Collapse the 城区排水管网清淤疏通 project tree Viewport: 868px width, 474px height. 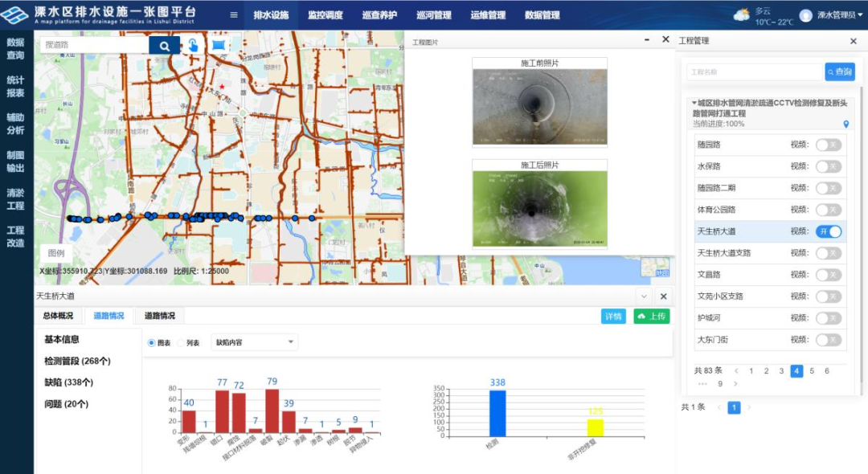click(x=694, y=103)
